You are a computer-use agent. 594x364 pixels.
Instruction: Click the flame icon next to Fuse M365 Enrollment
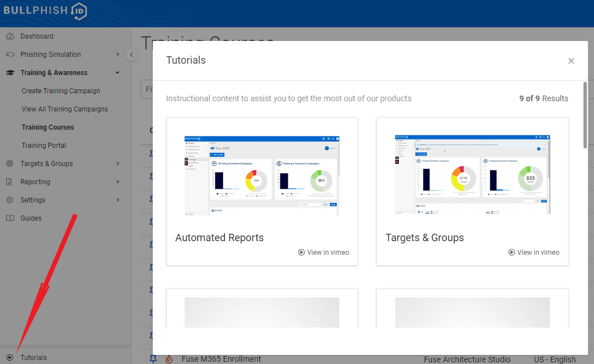tap(169, 359)
